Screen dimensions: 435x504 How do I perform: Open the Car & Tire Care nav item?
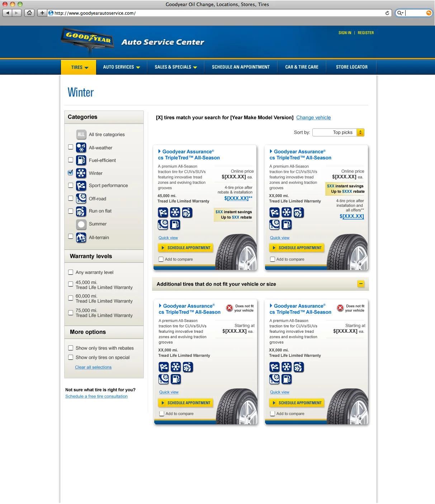(302, 67)
